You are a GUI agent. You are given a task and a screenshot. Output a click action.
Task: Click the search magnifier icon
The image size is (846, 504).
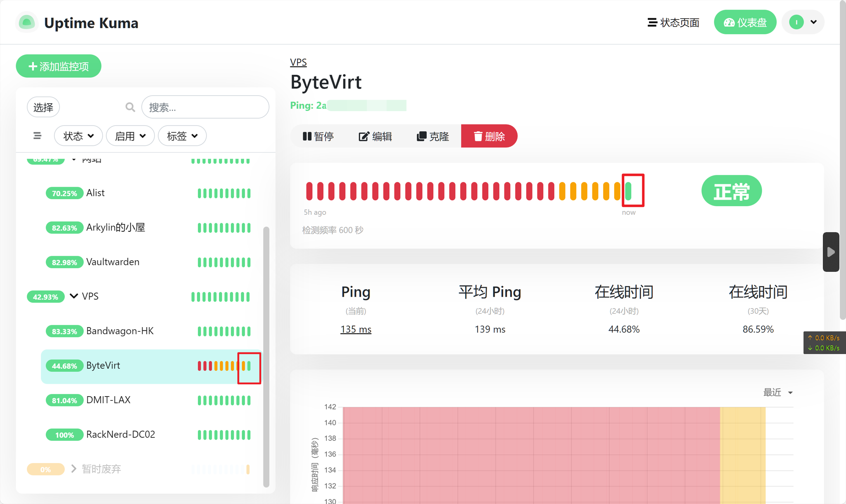[130, 107]
